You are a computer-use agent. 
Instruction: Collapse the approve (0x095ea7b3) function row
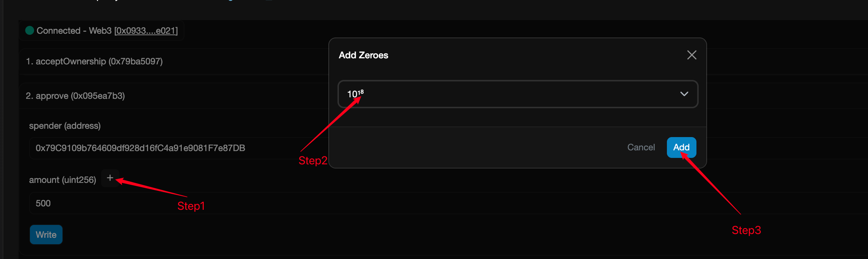pyautogui.click(x=174, y=96)
